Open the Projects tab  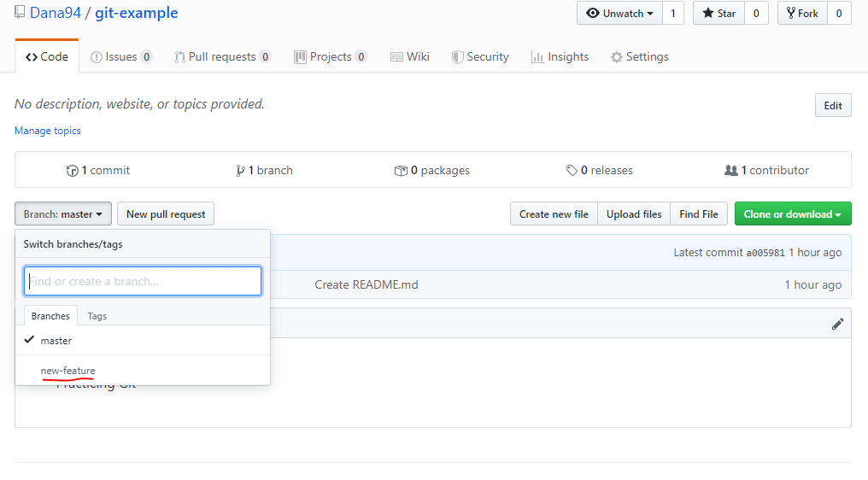tap(330, 56)
